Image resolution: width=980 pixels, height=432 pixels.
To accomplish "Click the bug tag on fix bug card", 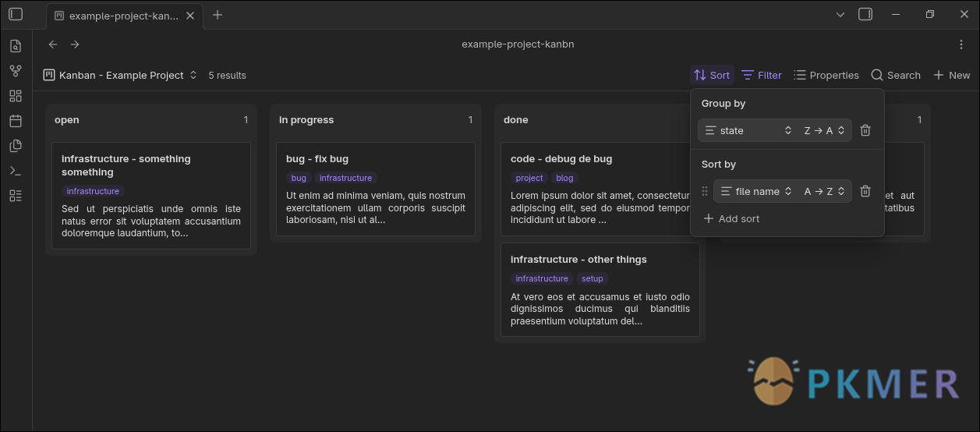I will pyautogui.click(x=299, y=178).
